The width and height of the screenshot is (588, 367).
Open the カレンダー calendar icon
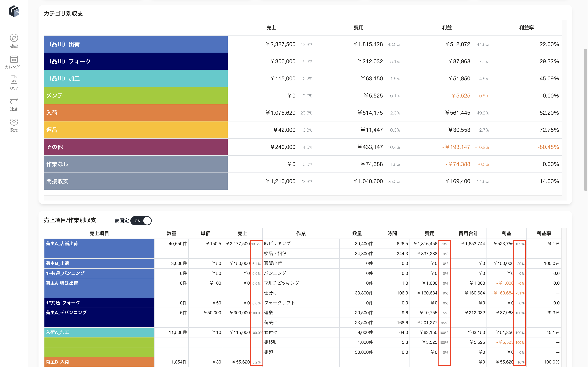pos(14,59)
